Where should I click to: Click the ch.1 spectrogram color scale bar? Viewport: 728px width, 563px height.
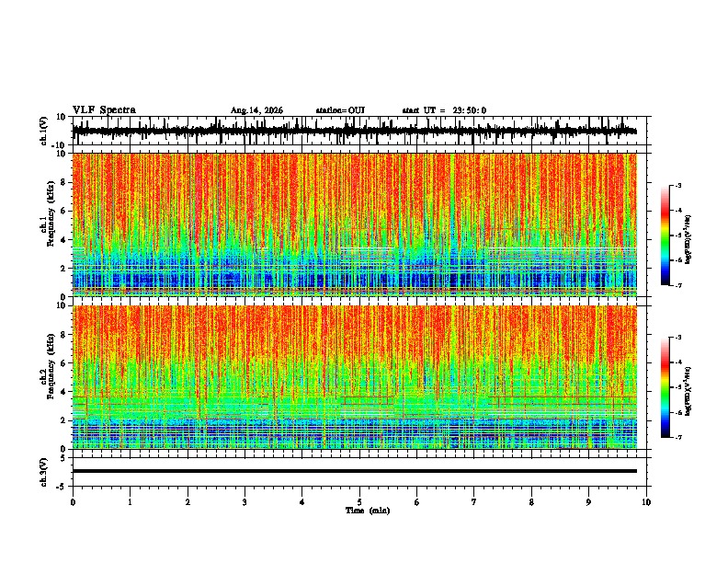(x=665, y=236)
